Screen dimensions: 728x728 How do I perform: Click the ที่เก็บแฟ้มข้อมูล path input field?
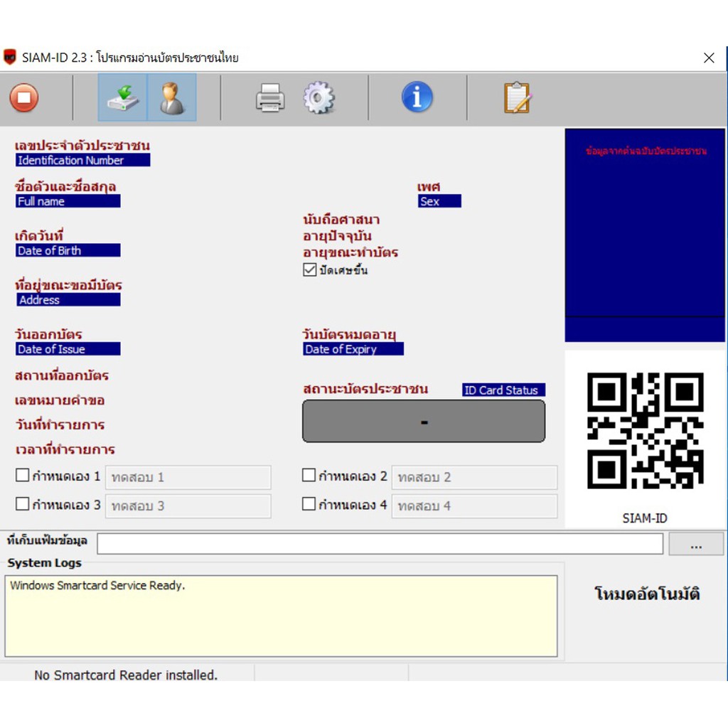tap(380, 544)
